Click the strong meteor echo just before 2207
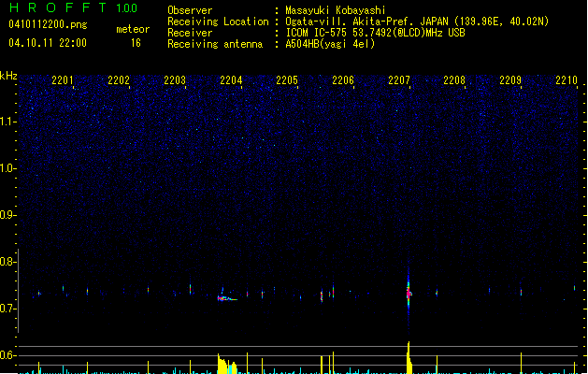Viewport: 588px width, 374px height. click(409, 293)
